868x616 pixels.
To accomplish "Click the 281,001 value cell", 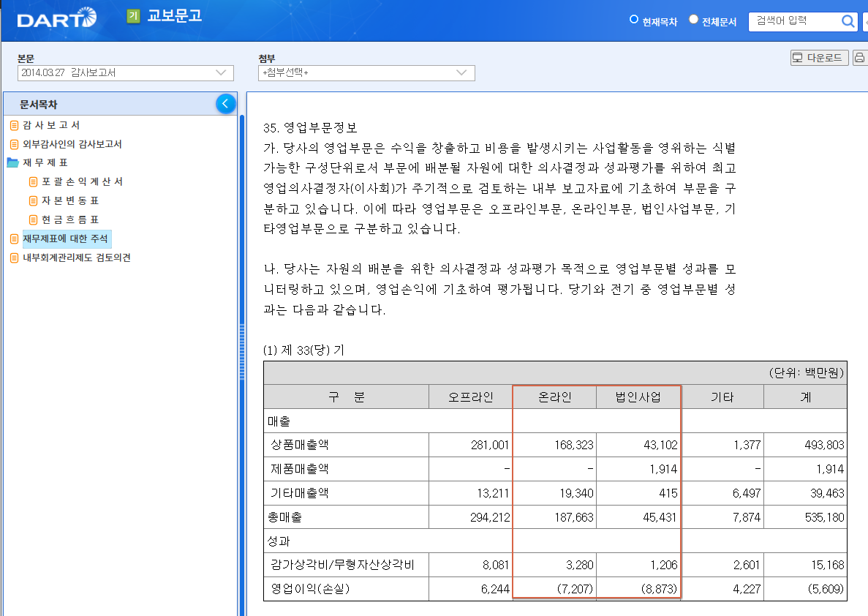I will [x=470, y=445].
